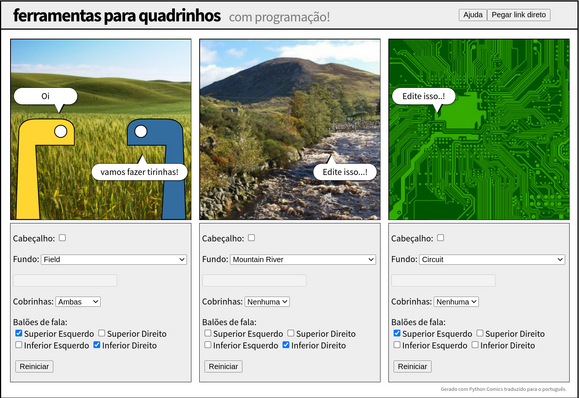Open the Fundo dropdown showing Circuit
This screenshot has height=398, width=579.
coord(492,260)
